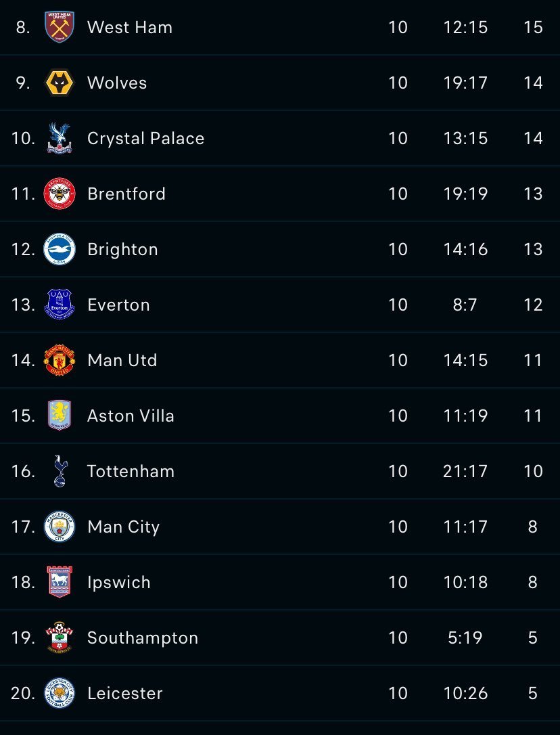The image size is (560, 735).
Task: Tap the Man City crest
Action: [x=60, y=527]
